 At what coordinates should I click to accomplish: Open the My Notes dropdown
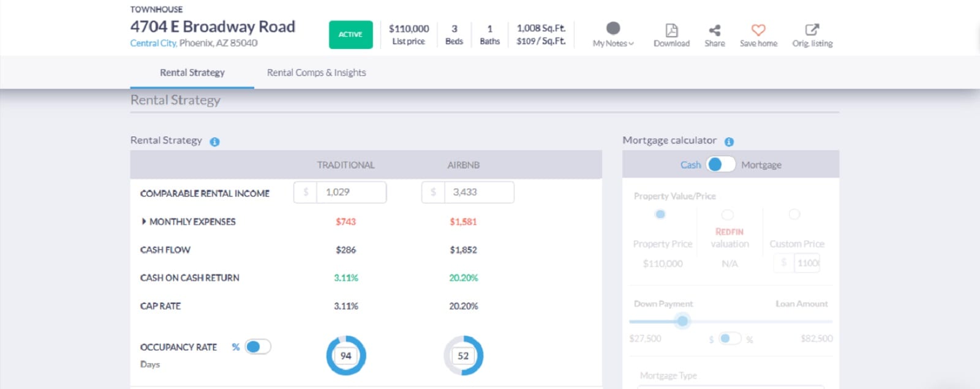[613, 43]
